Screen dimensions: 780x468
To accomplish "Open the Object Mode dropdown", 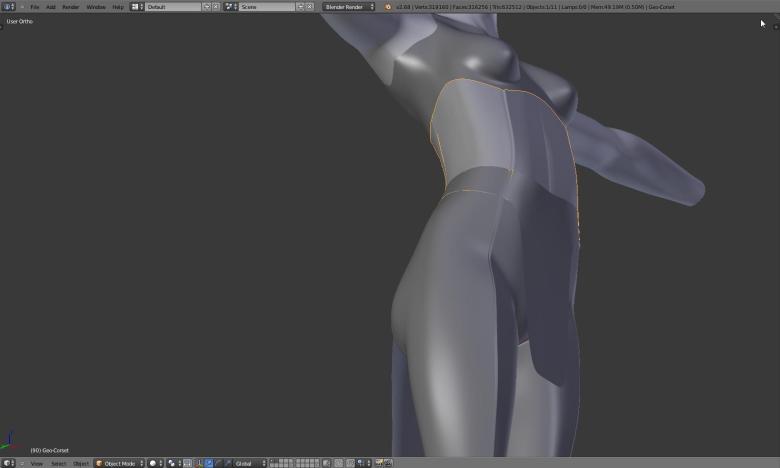I will click(x=120, y=463).
